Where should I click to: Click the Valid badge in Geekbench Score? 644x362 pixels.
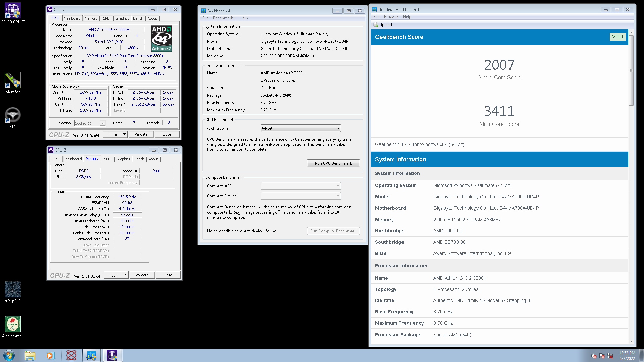[x=618, y=37]
